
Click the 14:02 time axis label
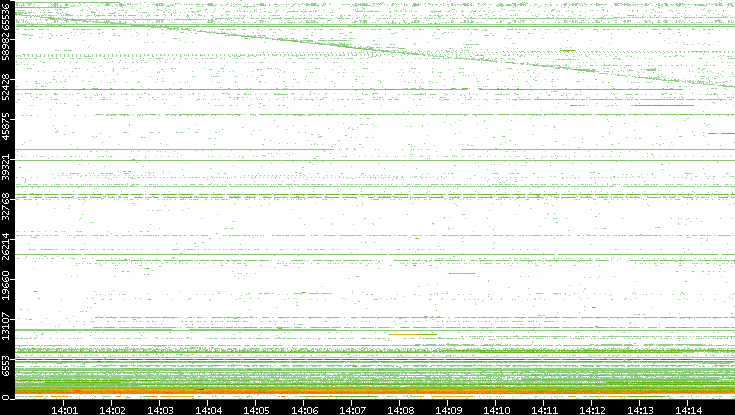(x=112, y=410)
